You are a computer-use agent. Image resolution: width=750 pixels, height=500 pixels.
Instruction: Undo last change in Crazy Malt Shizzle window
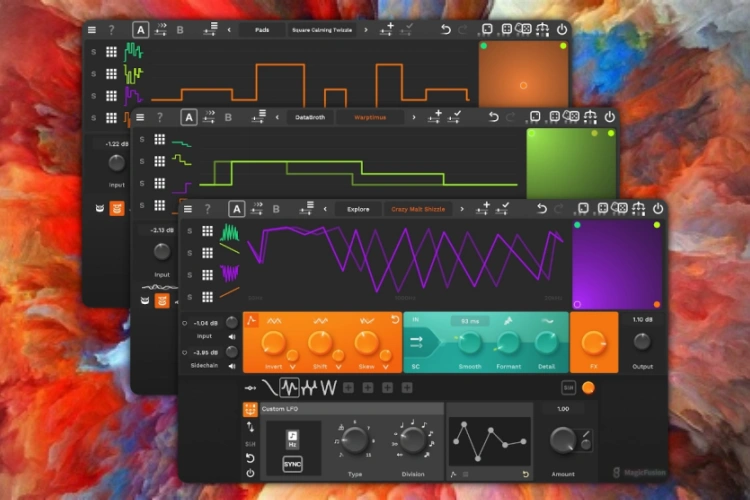point(541,209)
